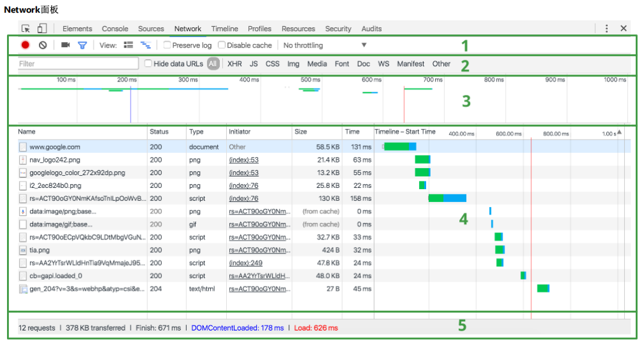This screenshot has height=342, width=644.
Task: Click the www.google.com waterfall bar
Action: point(400,146)
